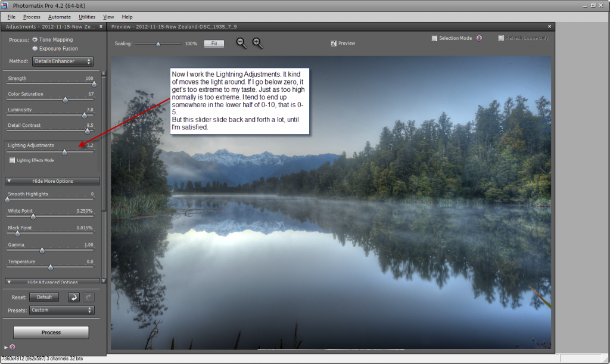
Task: Adjust the Black Point slider handle
Action: tap(17, 234)
